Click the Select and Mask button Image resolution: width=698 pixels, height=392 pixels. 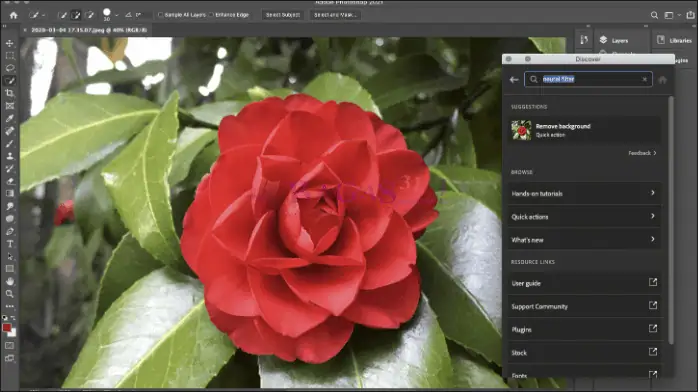(335, 15)
